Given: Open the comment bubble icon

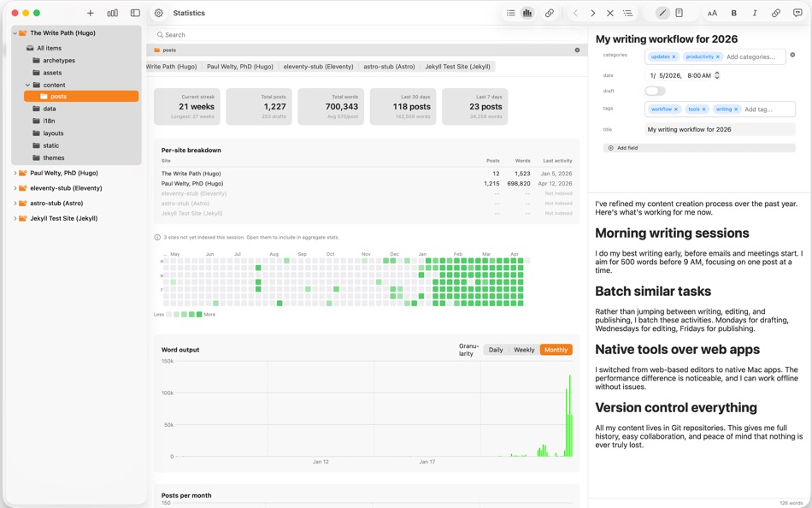Looking at the screenshot, I should point(797,13).
